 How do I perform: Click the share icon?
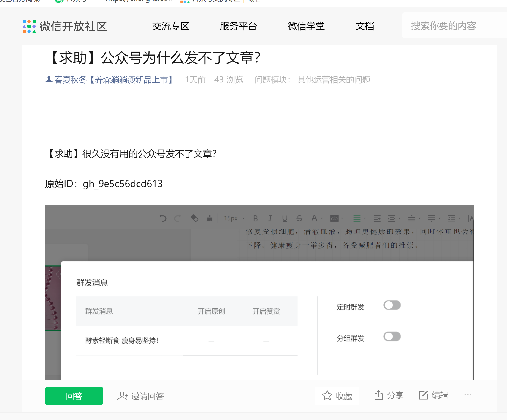(x=378, y=395)
